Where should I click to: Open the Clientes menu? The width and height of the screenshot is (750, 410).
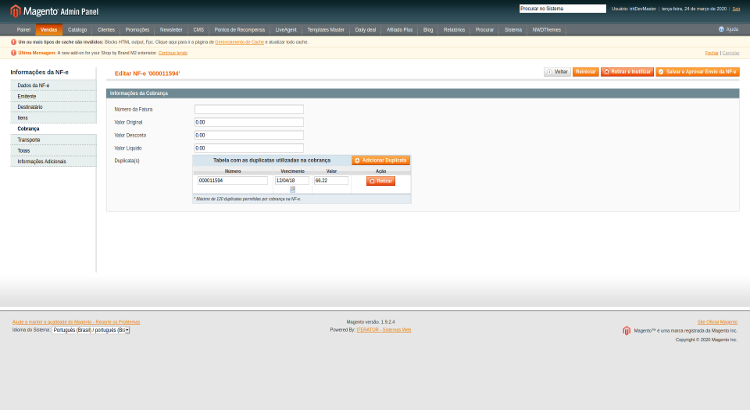coord(106,30)
